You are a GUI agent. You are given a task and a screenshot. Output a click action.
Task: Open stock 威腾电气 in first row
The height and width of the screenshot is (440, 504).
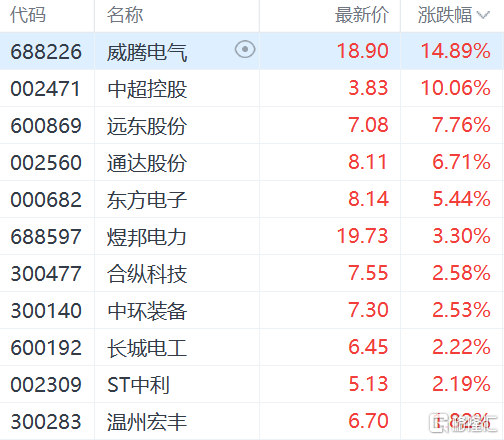coord(147,52)
